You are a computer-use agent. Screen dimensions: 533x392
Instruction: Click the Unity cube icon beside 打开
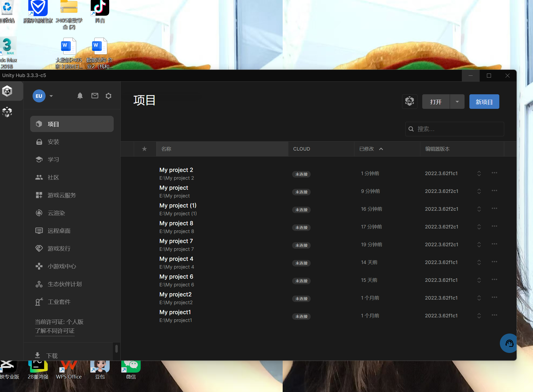point(410,102)
